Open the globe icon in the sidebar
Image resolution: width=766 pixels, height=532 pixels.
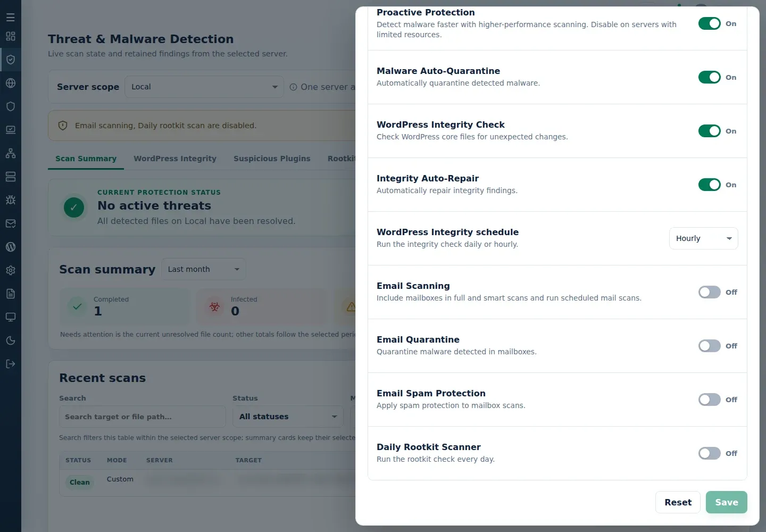(x=11, y=83)
